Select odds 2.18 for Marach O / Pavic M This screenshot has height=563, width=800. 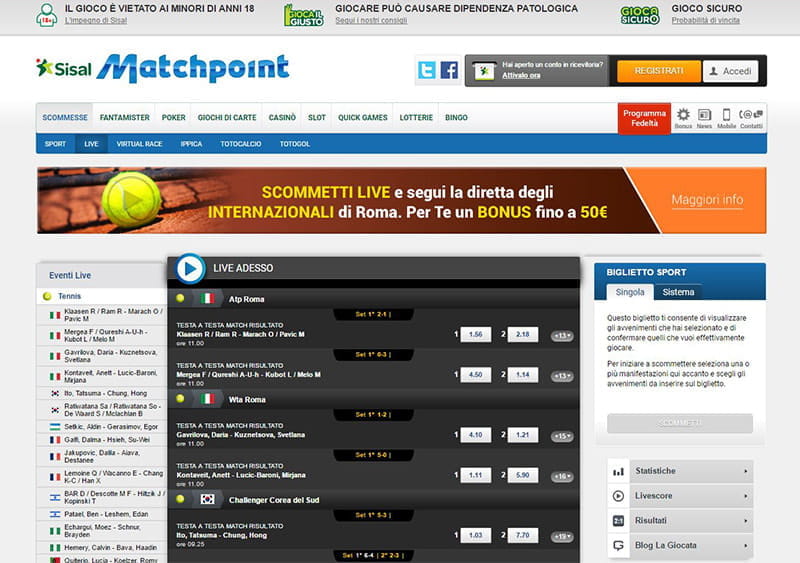click(522, 334)
